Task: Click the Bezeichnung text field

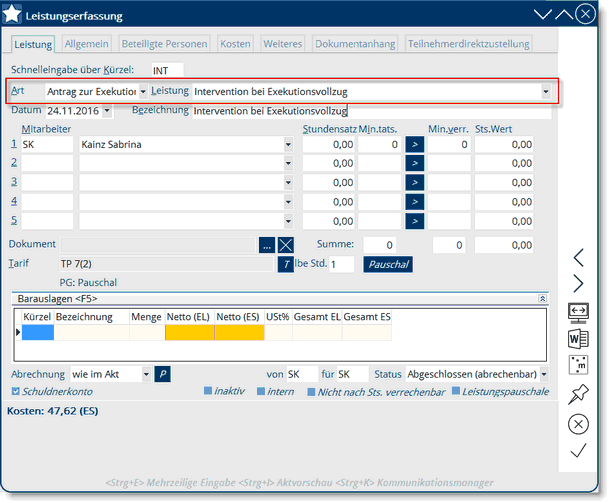Action: point(370,111)
